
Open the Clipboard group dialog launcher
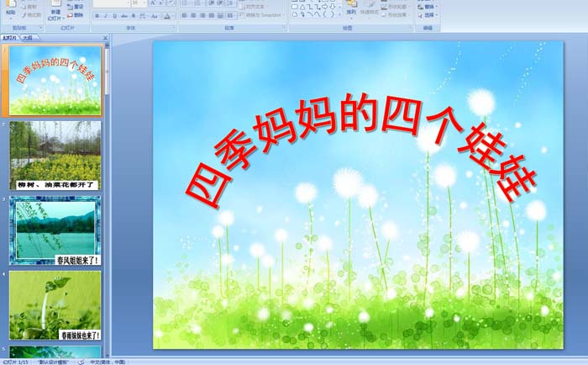41,28
